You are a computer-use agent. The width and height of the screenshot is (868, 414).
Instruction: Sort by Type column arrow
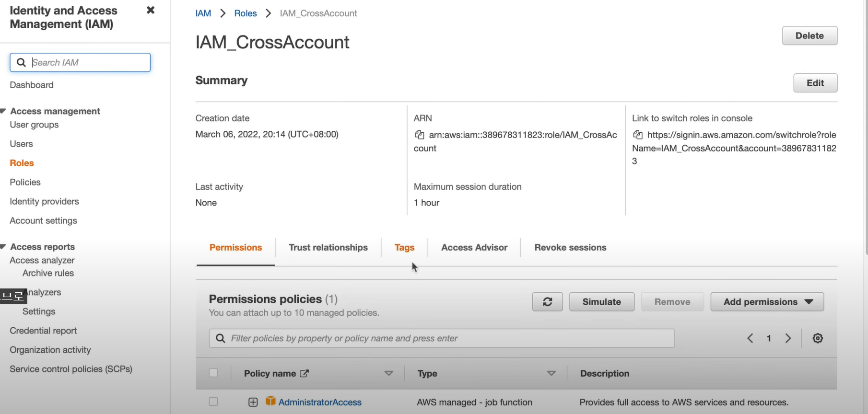551,373
